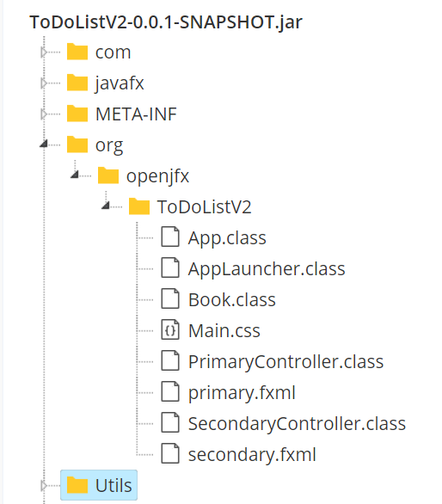Viewport: 442px width, 504px height.
Task: Expand the com folder arrow
Action: (x=44, y=52)
